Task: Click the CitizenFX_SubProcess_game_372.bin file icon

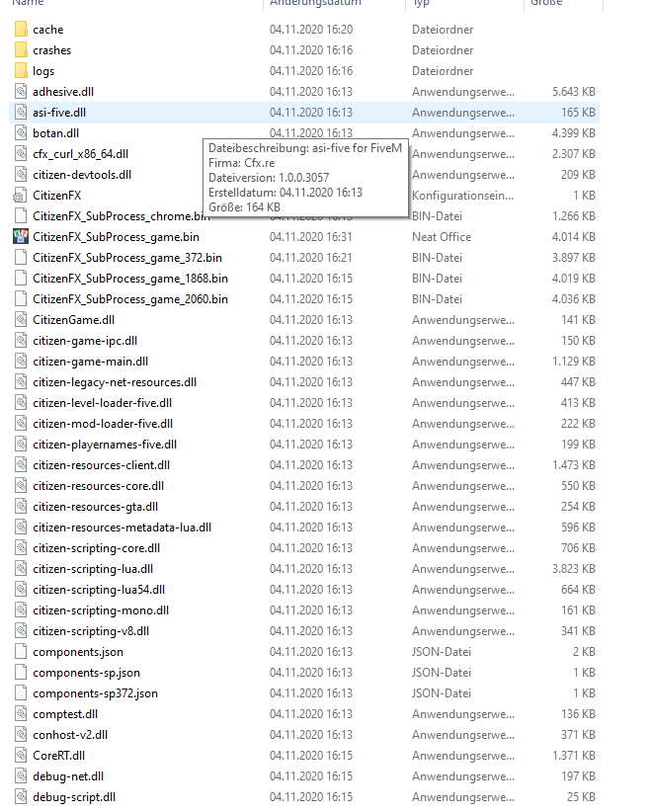Action: (x=21, y=258)
